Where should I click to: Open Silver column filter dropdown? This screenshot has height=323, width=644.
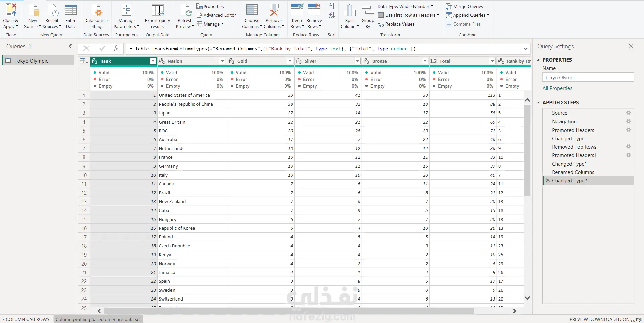pyautogui.click(x=357, y=61)
